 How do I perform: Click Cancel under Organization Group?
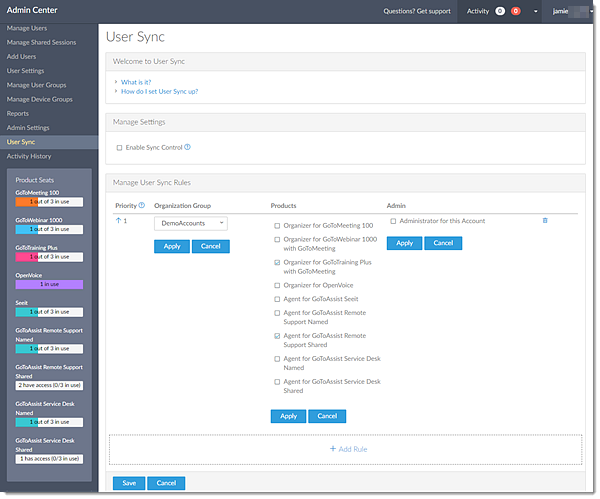210,246
